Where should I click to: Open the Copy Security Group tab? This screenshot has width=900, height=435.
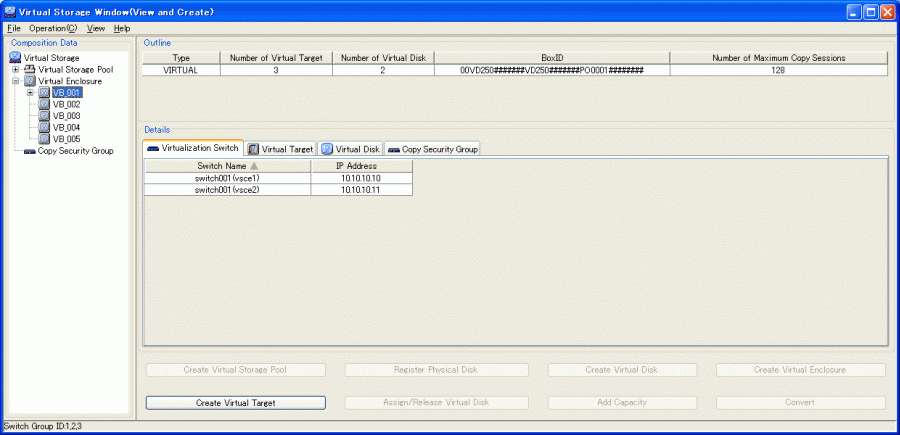tap(433, 149)
